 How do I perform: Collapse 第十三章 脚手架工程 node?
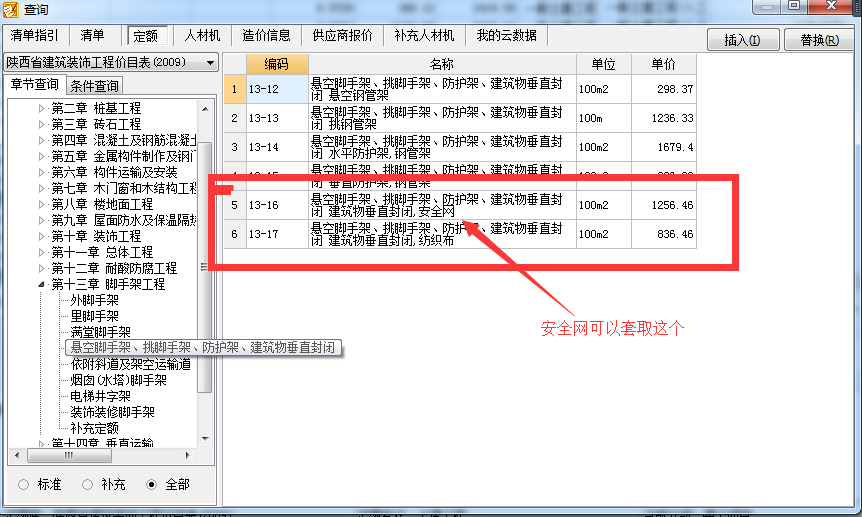click(x=41, y=284)
